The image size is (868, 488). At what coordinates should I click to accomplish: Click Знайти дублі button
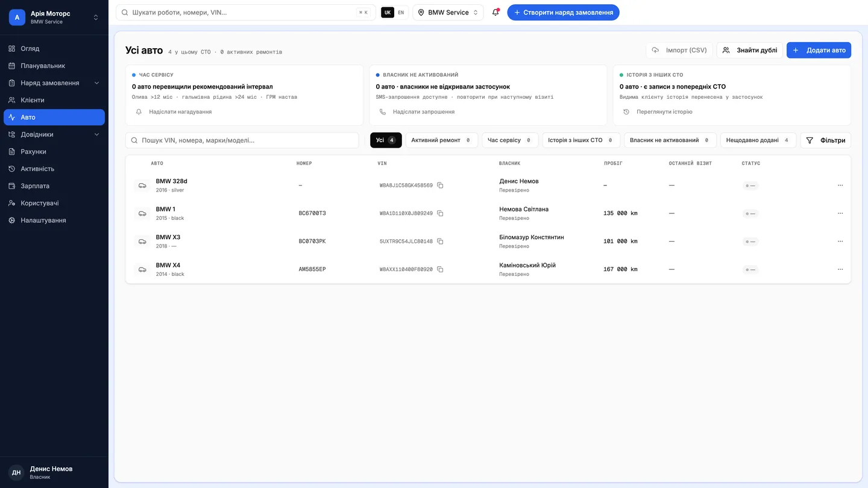pos(749,50)
